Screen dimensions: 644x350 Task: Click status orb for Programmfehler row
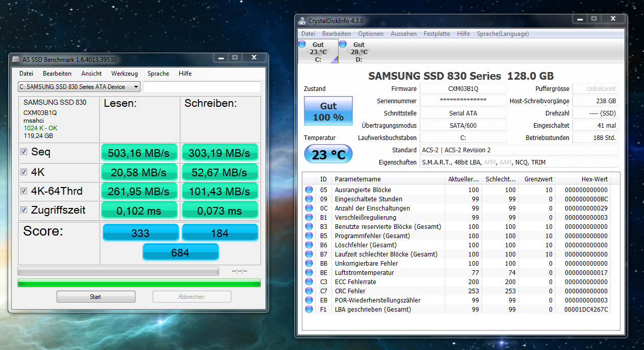click(309, 236)
